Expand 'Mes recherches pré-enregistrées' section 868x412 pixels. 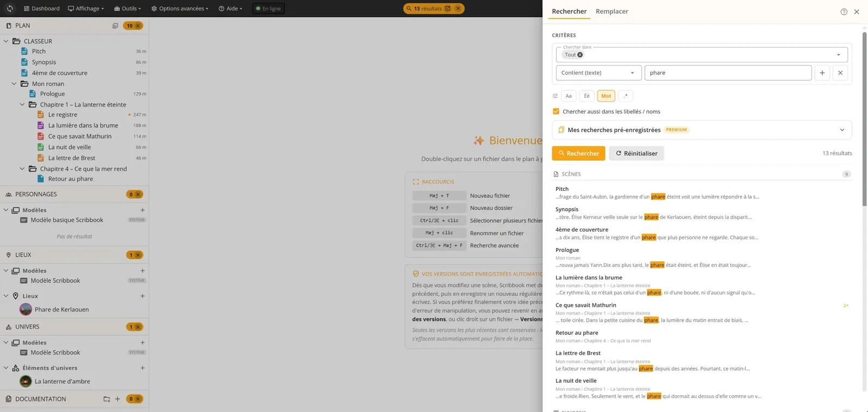701,130
